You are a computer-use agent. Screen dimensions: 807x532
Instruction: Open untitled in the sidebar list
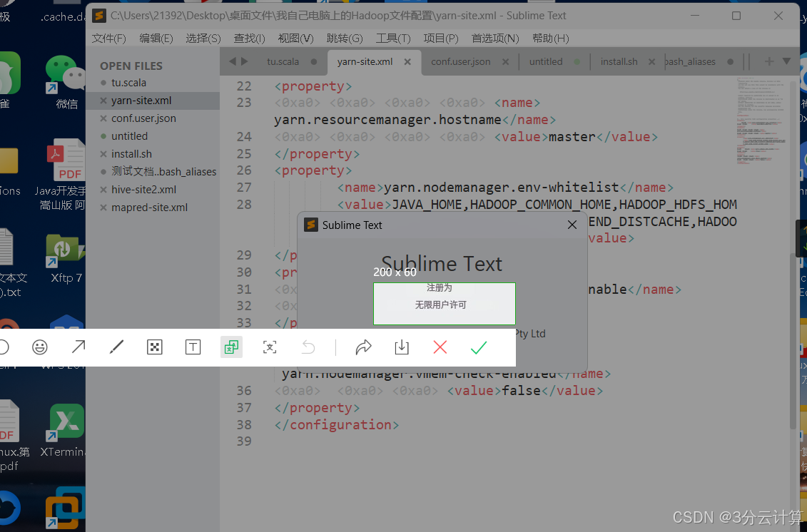point(129,136)
